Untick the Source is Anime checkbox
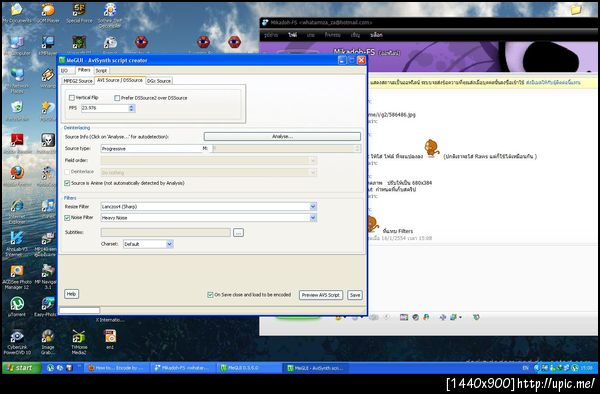Viewport: 600px width, 394px height. coord(67,183)
